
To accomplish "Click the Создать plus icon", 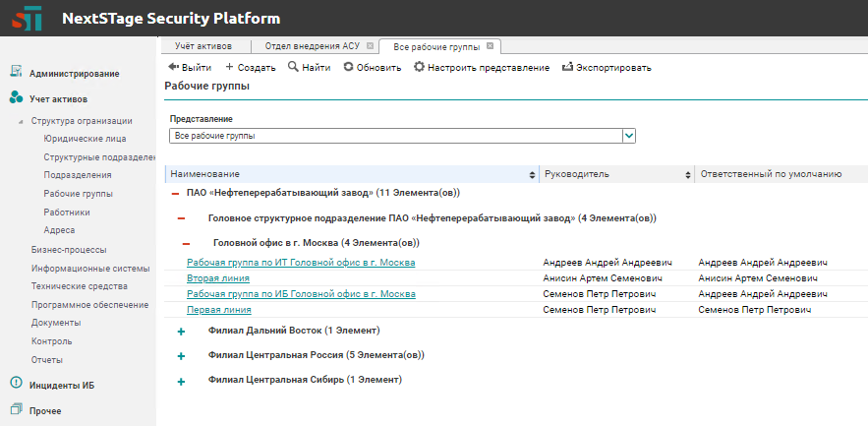I will click(229, 68).
